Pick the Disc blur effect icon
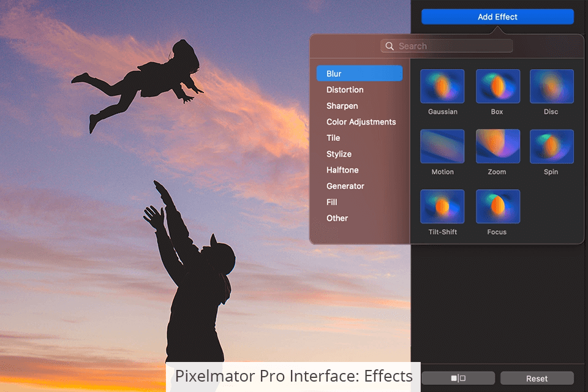The width and height of the screenshot is (588, 392). (x=552, y=86)
